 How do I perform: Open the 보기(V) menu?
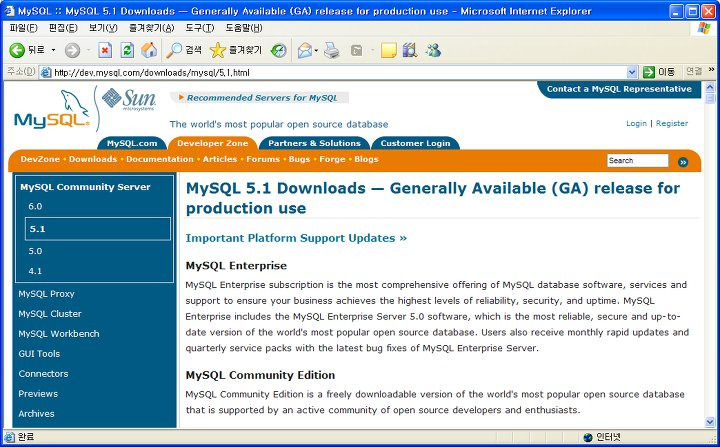coord(103,28)
